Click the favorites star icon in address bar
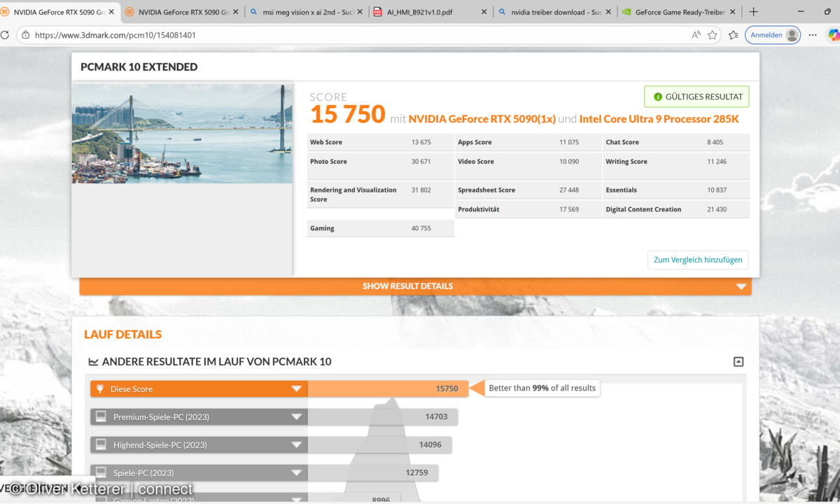Viewport: 840px width, 504px height. tap(713, 35)
